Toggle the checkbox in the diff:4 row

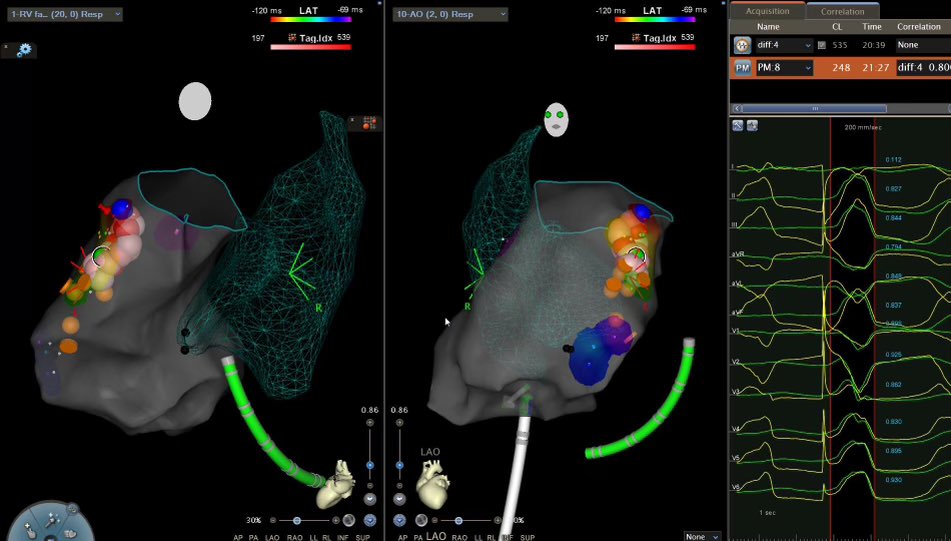821,45
